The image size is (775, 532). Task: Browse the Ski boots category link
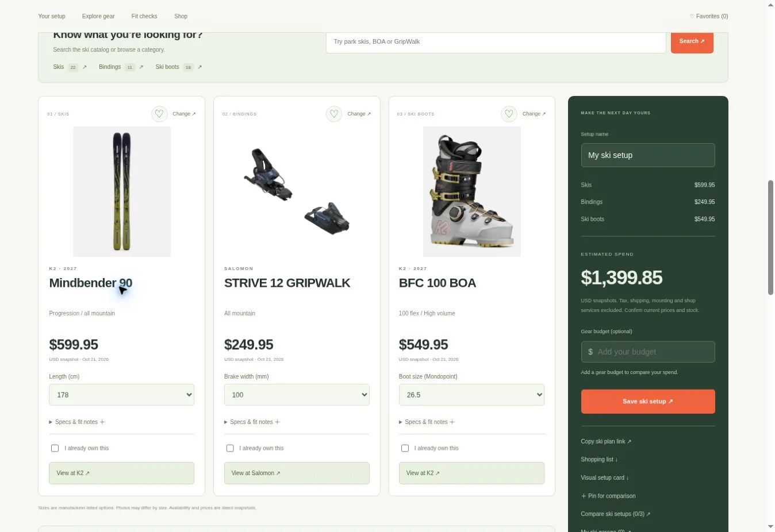pyautogui.click(x=179, y=67)
